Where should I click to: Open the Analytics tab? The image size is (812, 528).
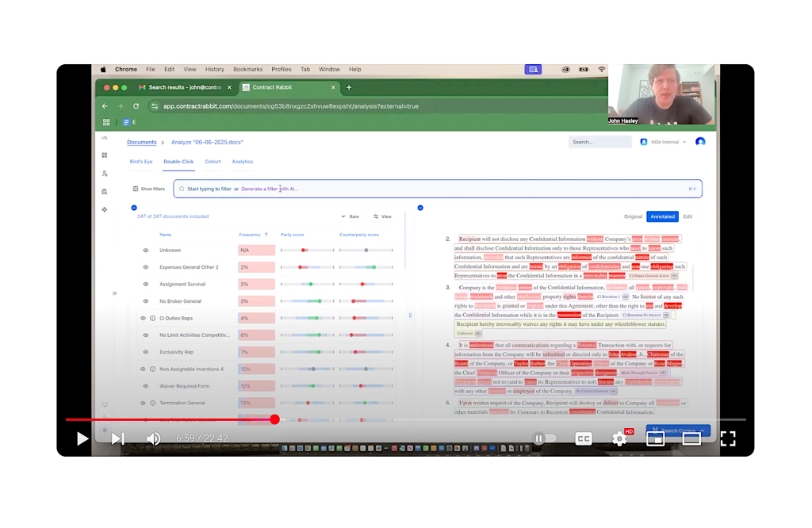tap(243, 162)
